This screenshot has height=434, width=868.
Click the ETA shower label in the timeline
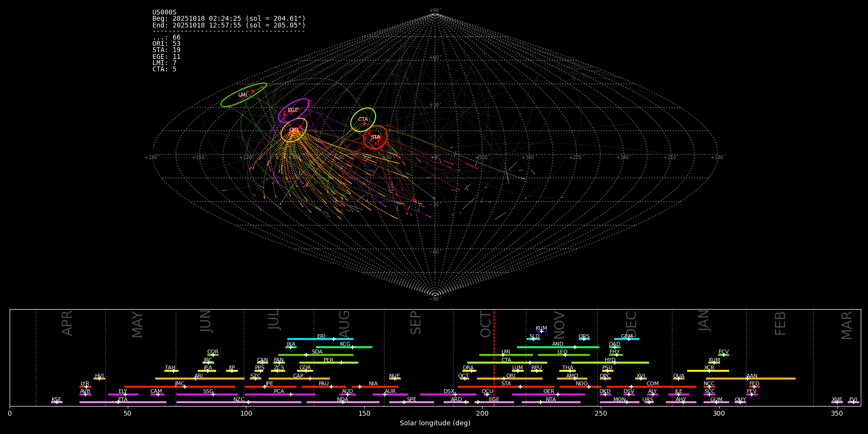click(x=123, y=400)
